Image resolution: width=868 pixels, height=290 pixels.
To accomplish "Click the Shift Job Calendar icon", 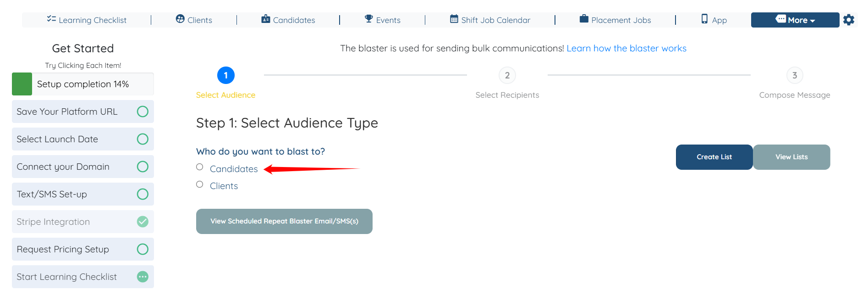I will click(x=454, y=19).
